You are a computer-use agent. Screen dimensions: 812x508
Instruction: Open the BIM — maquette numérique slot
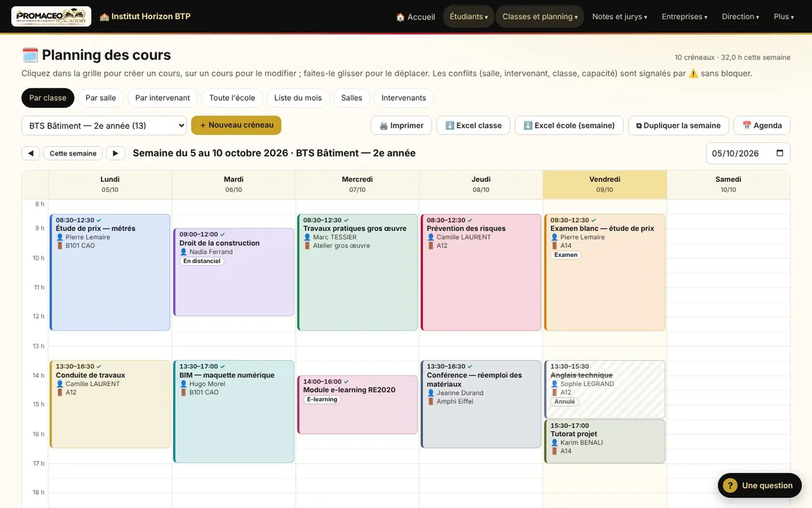click(x=233, y=411)
